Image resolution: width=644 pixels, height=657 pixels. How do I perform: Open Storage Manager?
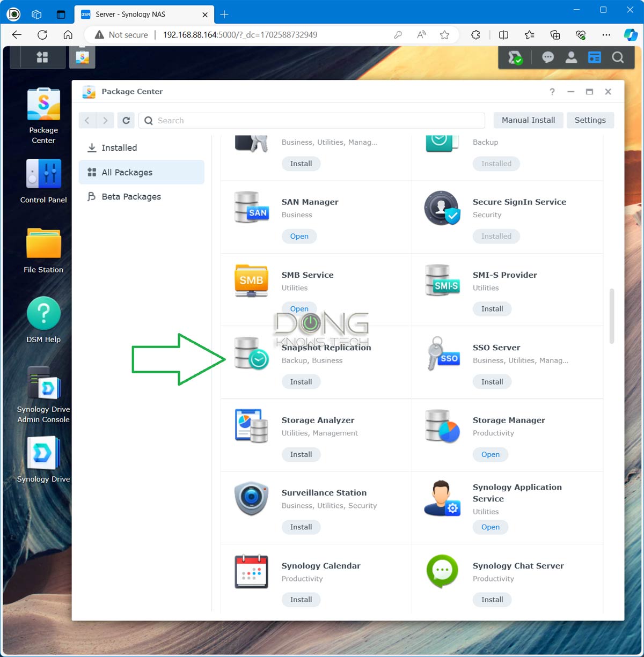click(x=491, y=454)
